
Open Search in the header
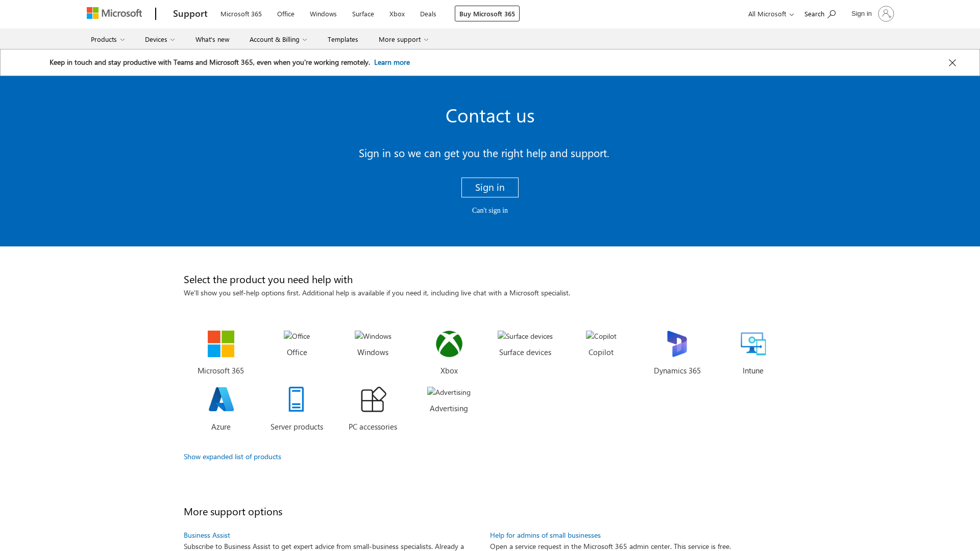tap(820, 14)
